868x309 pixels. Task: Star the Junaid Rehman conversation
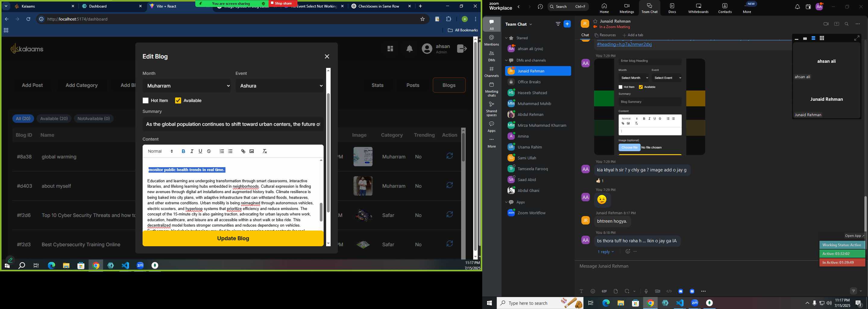596,21
